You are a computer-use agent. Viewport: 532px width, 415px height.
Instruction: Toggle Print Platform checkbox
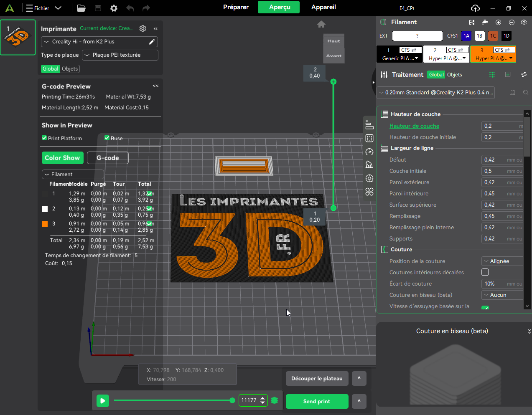[44, 138]
